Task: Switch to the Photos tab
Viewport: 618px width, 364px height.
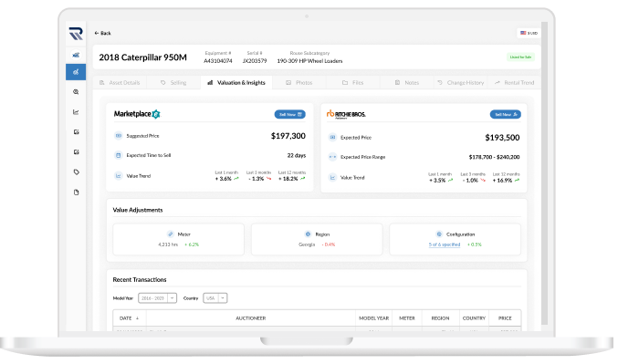Action: tap(299, 83)
